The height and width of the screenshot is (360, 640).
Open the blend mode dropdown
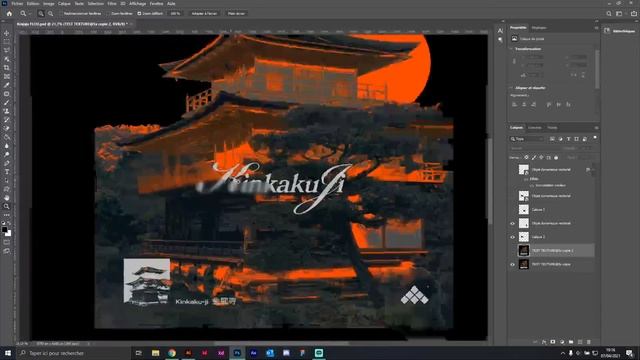click(x=536, y=148)
